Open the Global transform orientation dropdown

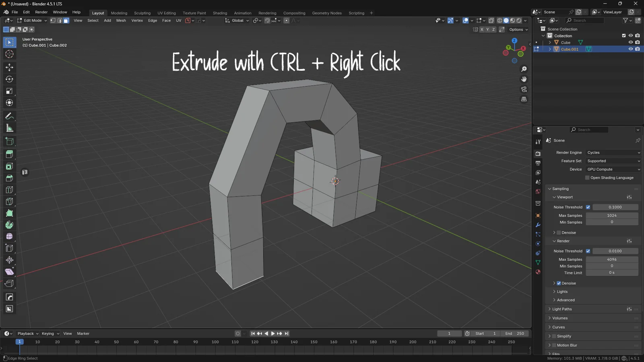click(237, 21)
